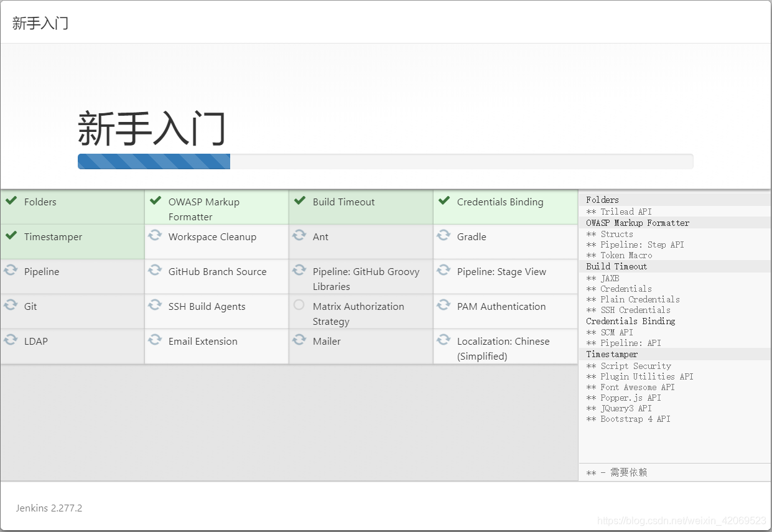Click the sync icon for Email Extension
Viewport: 772px width, 532px height.
[x=155, y=340]
